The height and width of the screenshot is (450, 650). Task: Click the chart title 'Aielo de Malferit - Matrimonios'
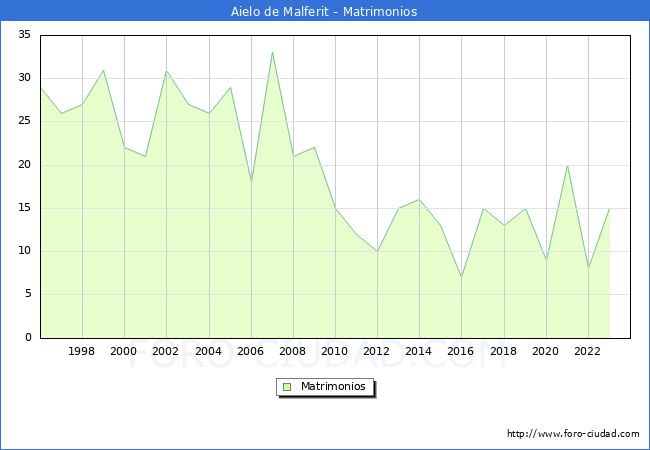tap(325, 11)
